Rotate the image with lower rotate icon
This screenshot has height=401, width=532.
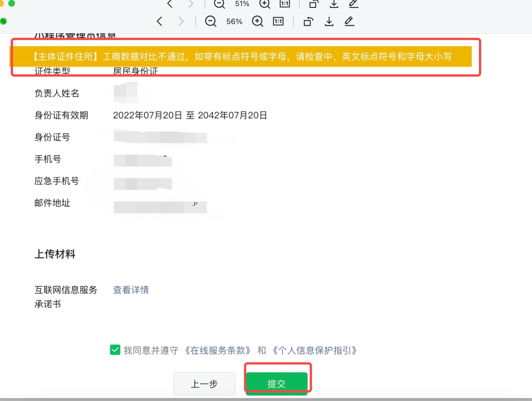pyautogui.click(x=308, y=21)
